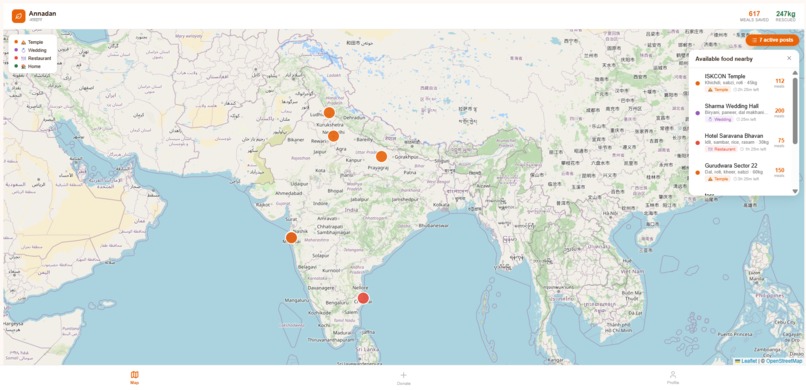806x390 pixels.
Task: Click the Restaurant tag under Hotel Saravana Bhavan
Action: coord(722,149)
